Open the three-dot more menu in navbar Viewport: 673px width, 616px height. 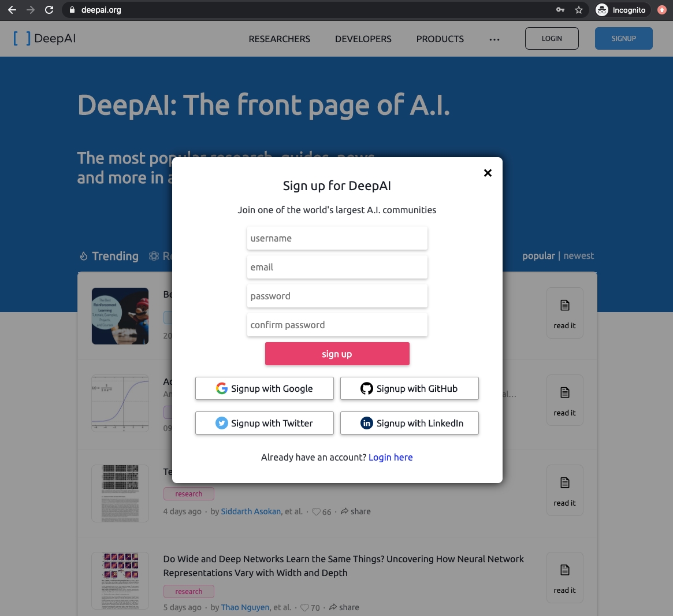(x=494, y=39)
